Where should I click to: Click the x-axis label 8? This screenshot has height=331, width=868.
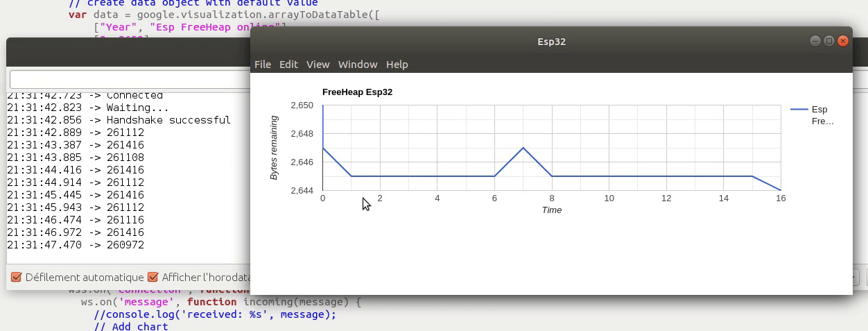pos(552,198)
